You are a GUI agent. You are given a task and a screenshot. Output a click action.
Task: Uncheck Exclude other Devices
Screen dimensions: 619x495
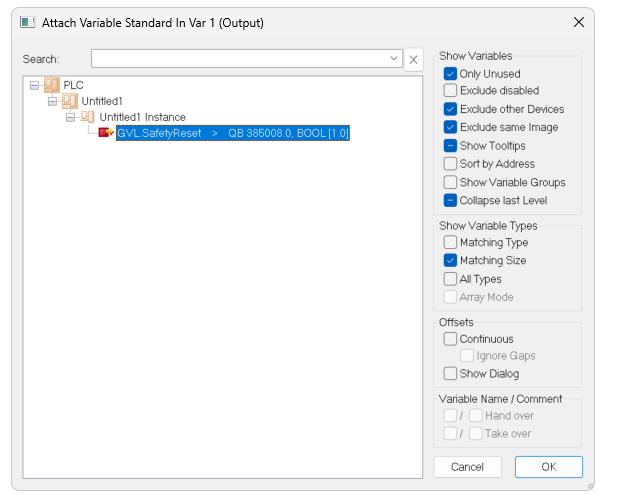(450, 109)
